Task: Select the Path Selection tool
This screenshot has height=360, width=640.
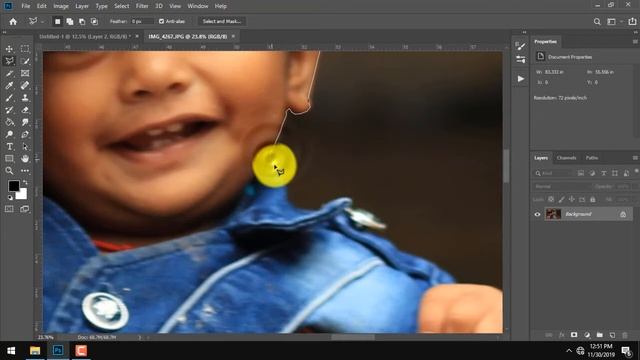Action: tap(25, 147)
